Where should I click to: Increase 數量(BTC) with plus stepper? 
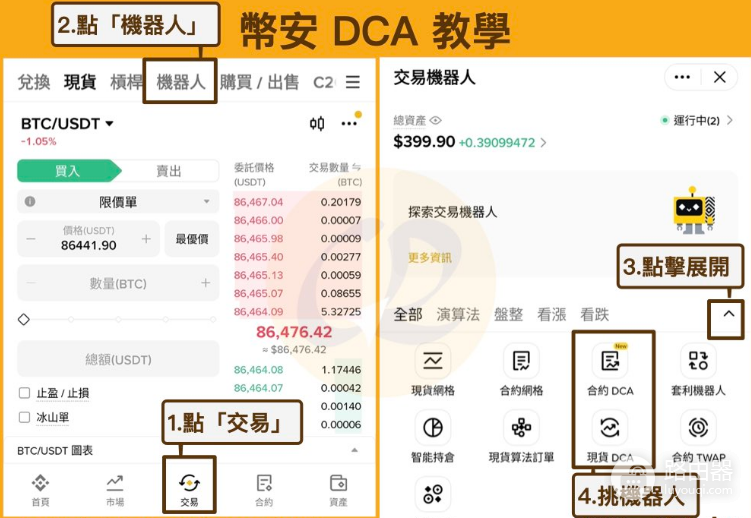point(205,283)
